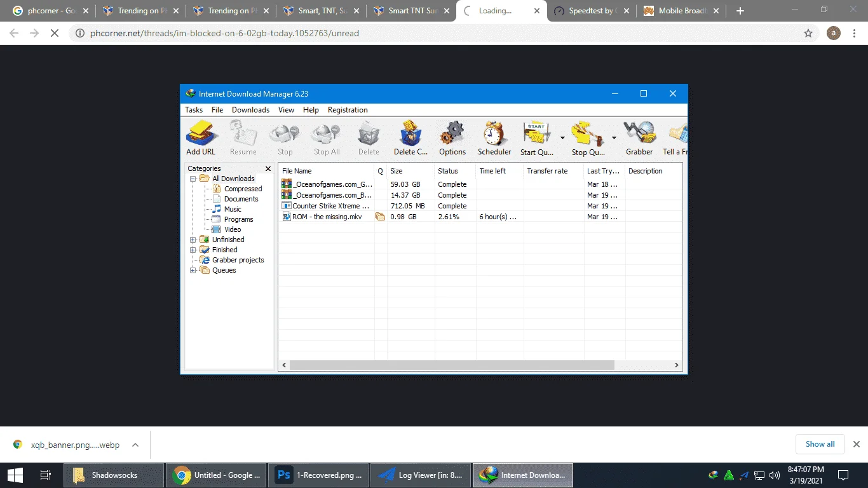Open the Scheduler clock icon
This screenshot has width=868, height=488.
[x=494, y=139]
